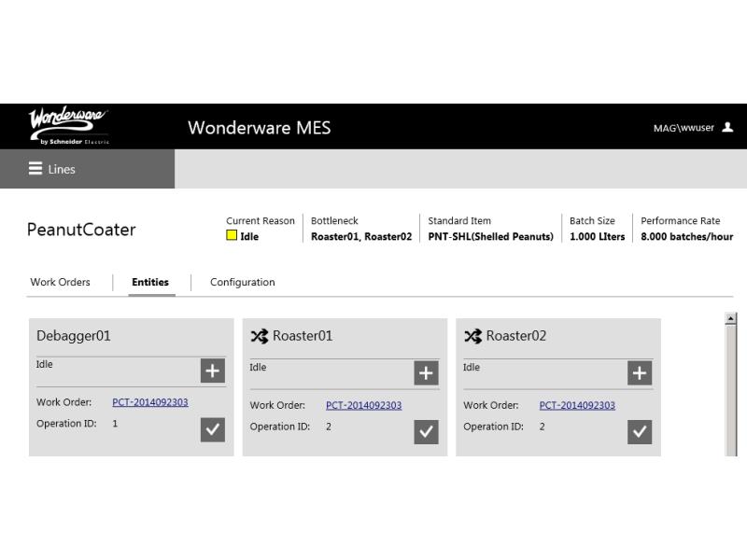Open the Lines hamburger menu icon
Viewport: 747px width, 560px height.
pos(35,169)
